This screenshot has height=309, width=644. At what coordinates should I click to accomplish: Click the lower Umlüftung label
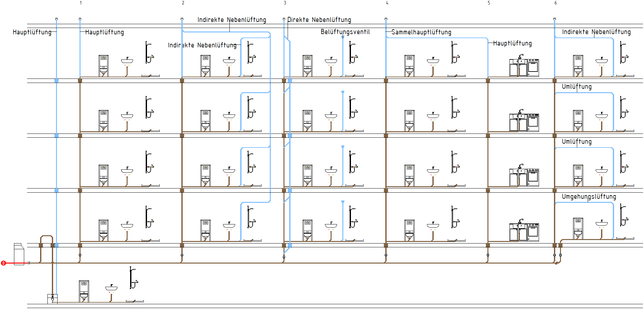pos(577,141)
